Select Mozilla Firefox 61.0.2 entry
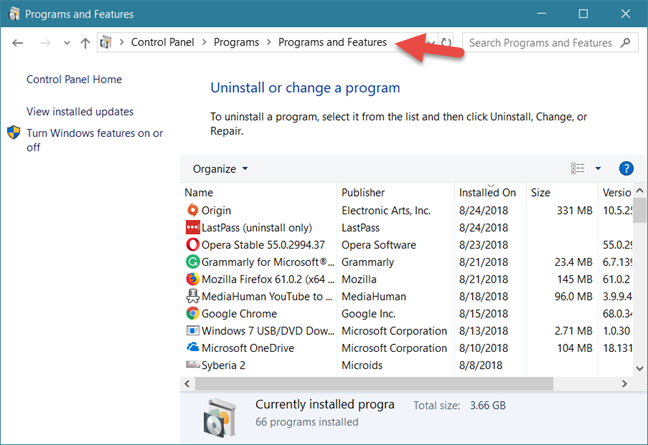 pos(268,279)
